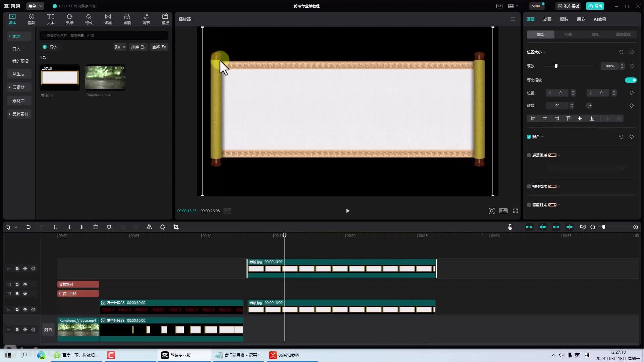The image size is (644, 362).
Task: Open the Transitions (转场) panel
Action: (108, 19)
